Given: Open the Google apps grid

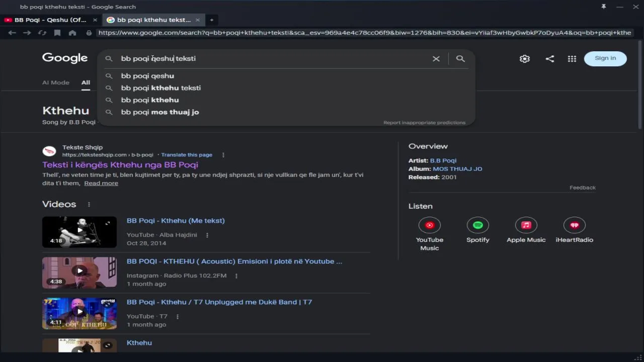Looking at the screenshot, I should 572,59.
